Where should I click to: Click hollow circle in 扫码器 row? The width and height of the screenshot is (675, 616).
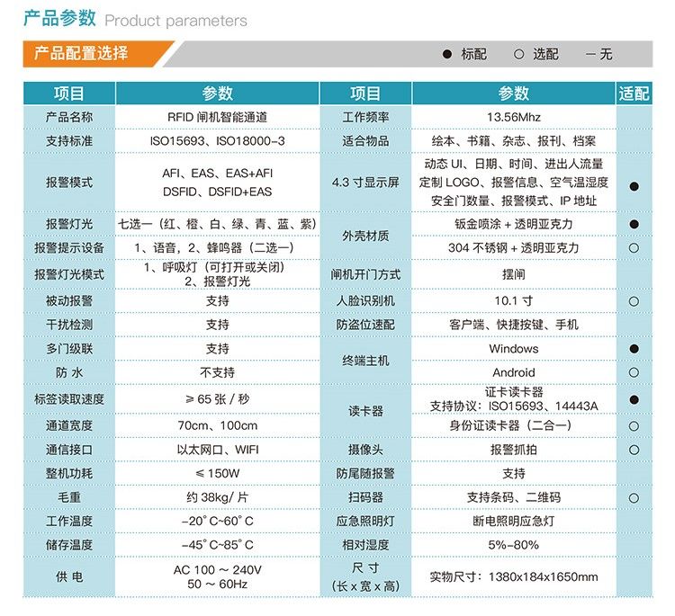point(634,497)
